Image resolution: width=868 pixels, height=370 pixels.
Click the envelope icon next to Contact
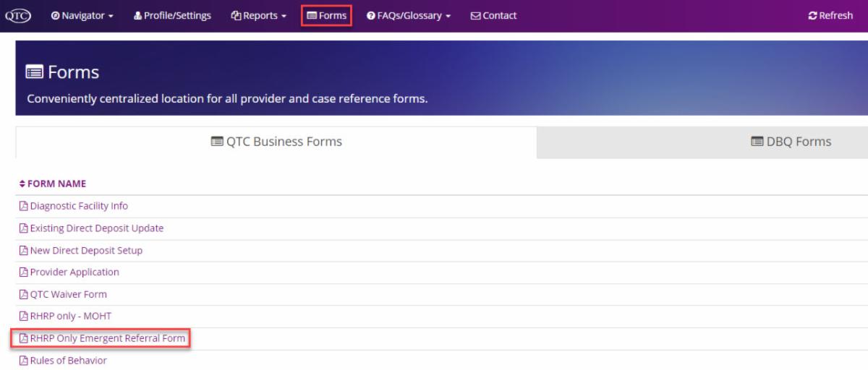pos(475,16)
